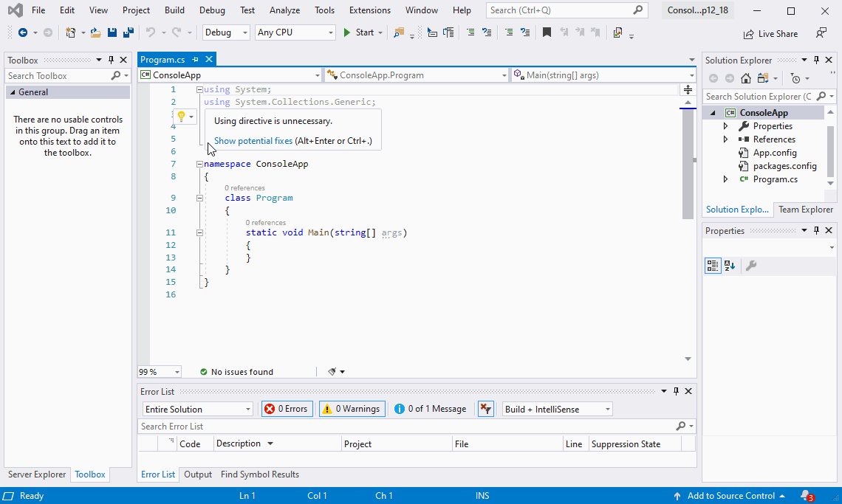Toggle a bookmark with the dark bookmark icon

pyautogui.click(x=547, y=32)
